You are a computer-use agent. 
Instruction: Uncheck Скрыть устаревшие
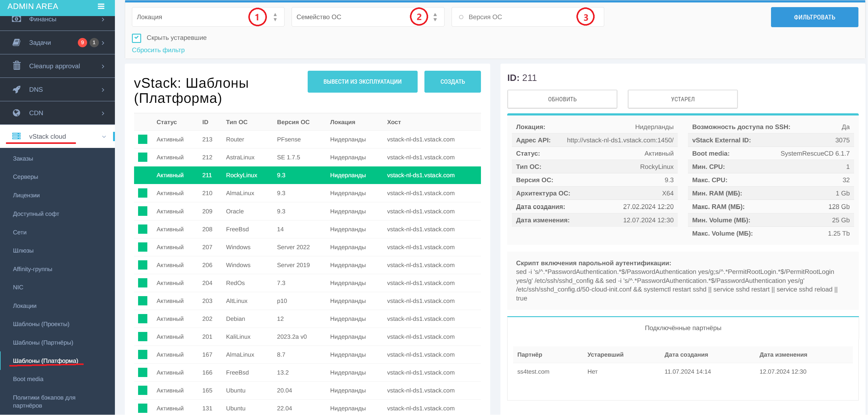tap(137, 38)
